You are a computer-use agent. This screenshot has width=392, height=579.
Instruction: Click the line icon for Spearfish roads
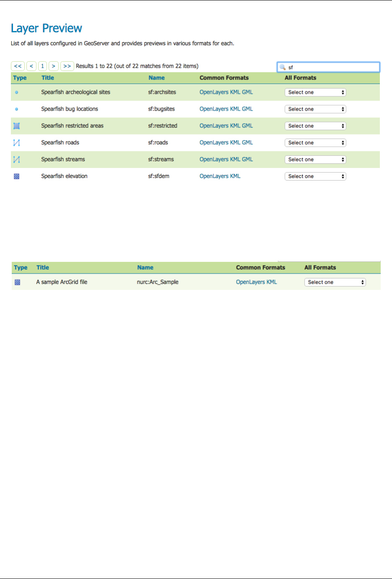click(17, 142)
